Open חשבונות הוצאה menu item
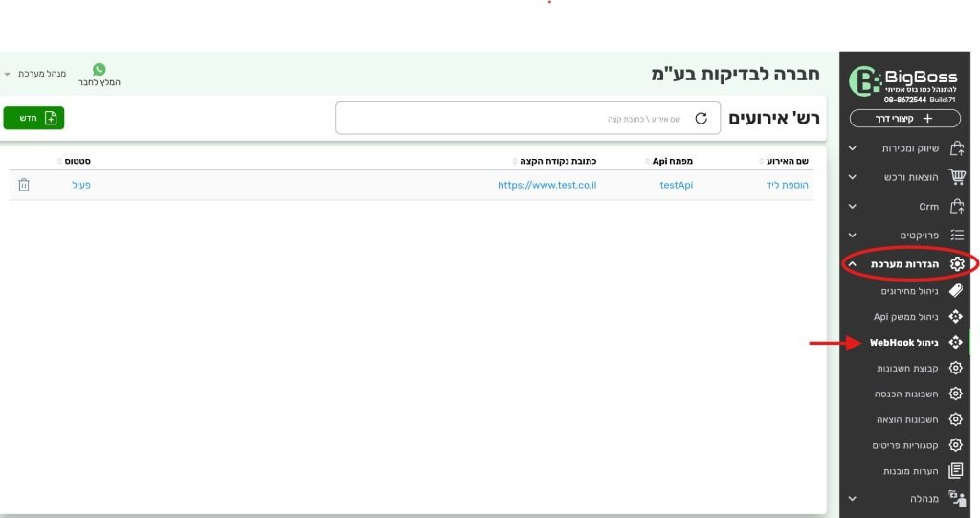The image size is (980, 518). coord(907,419)
